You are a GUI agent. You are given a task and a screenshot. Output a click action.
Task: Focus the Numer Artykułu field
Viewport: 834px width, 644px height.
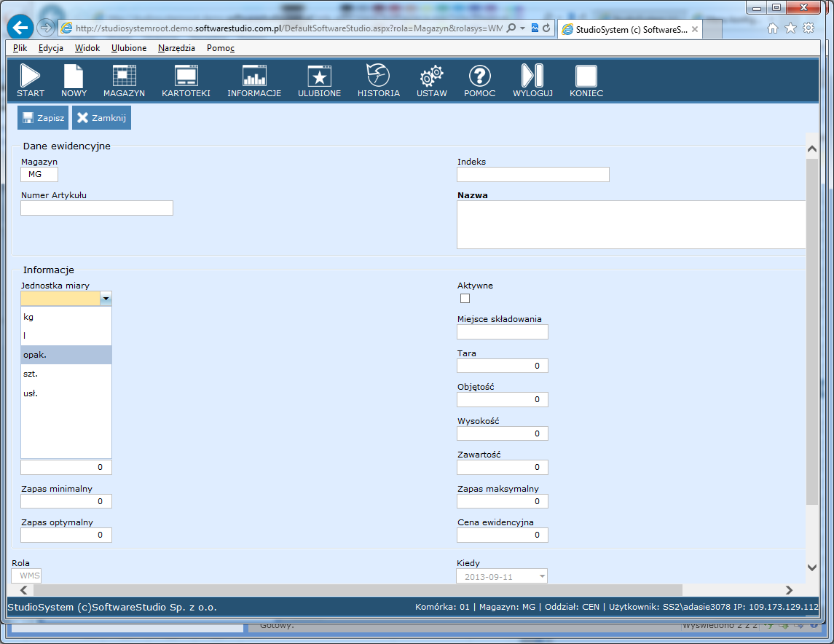click(97, 208)
